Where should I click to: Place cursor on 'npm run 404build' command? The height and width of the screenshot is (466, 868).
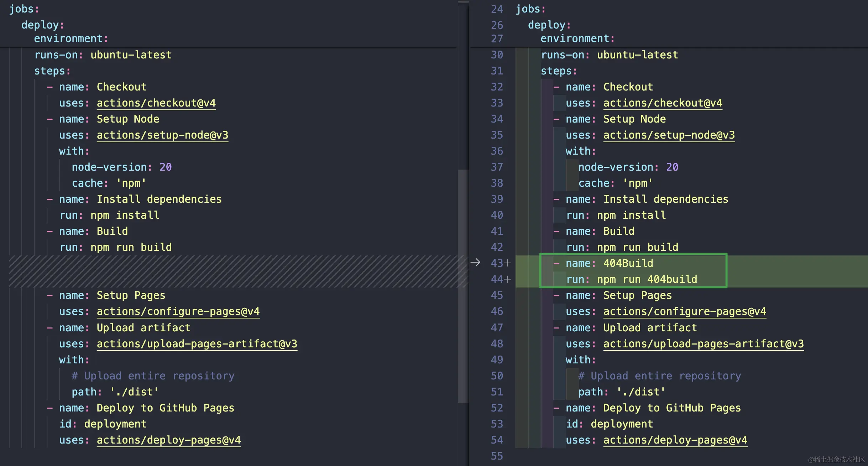(647, 279)
